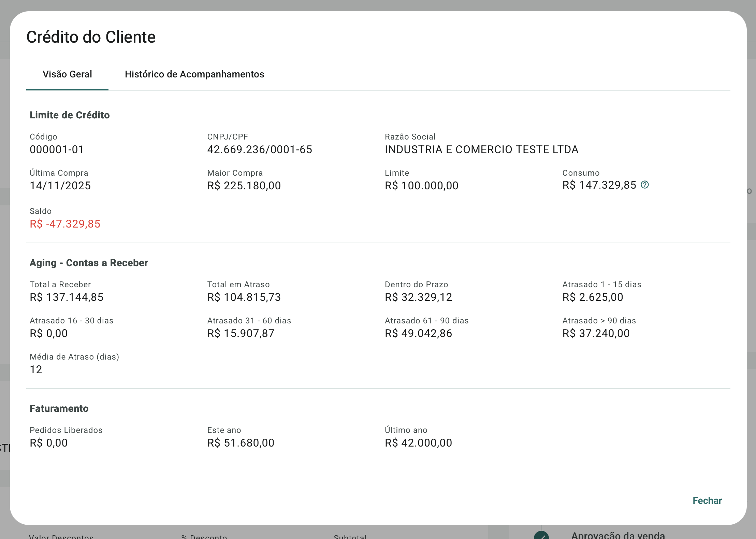This screenshot has height=539, width=756.
Task: Click the Última Compra date 14/11/2025
Action: [x=60, y=186]
